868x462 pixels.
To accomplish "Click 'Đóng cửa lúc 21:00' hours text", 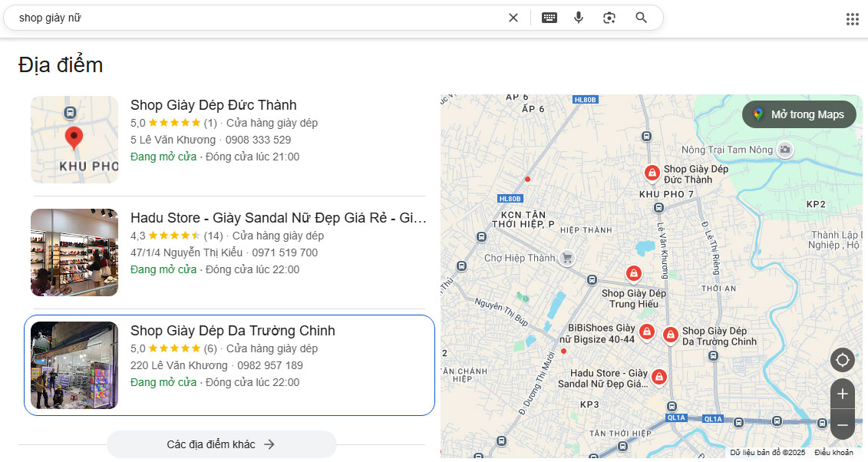I will tap(252, 157).
